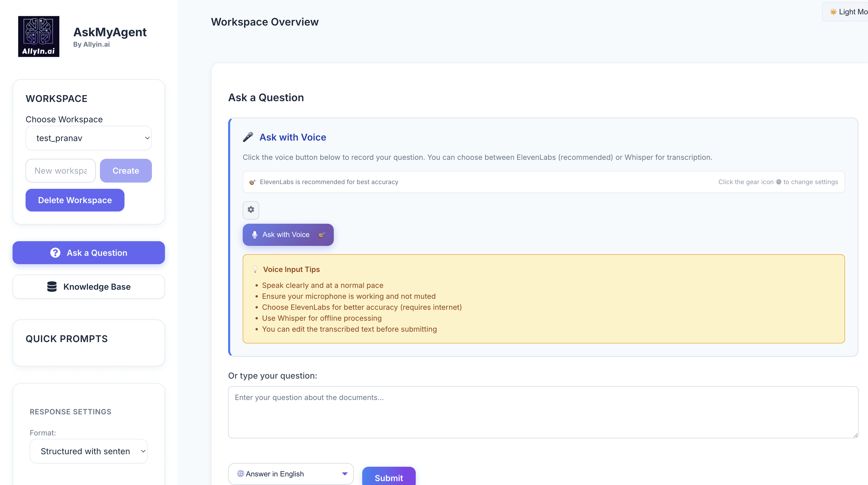Screen dimensions: 868x485
Task: Expand the Format response dropdown
Action: tap(89, 451)
